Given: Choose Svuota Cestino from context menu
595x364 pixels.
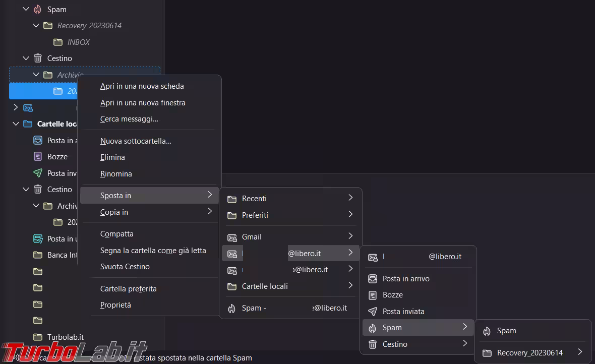Looking at the screenshot, I should click(x=125, y=267).
